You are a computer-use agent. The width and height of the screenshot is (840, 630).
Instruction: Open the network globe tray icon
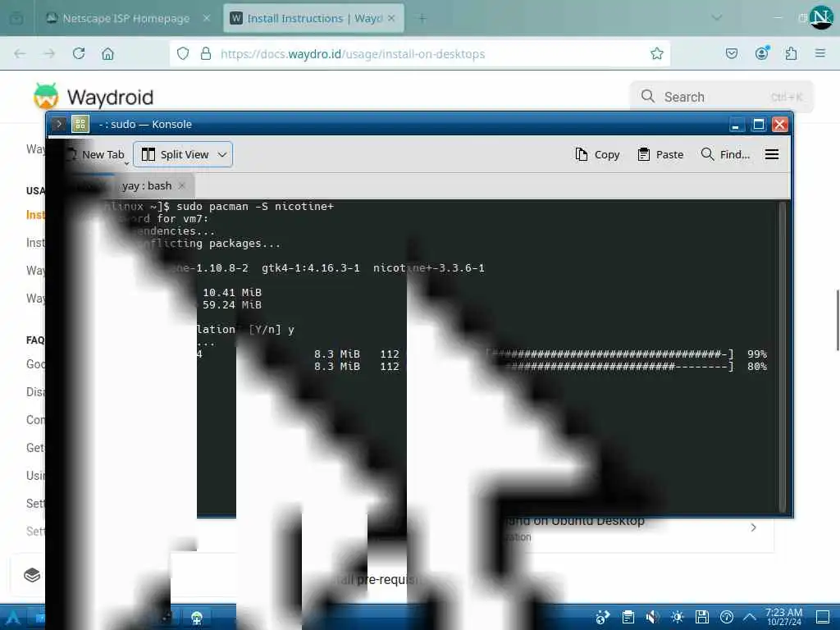pyautogui.click(x=602, y=617)
